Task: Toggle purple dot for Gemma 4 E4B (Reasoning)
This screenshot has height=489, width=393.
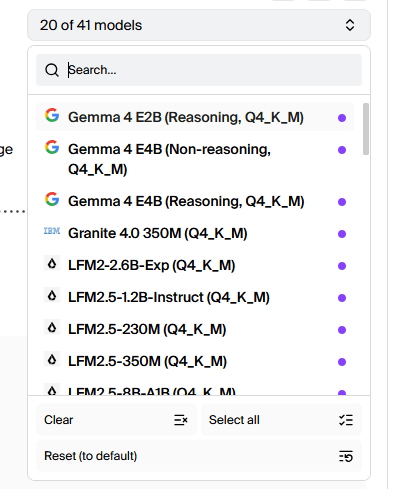Action: [x=342, y=202]
